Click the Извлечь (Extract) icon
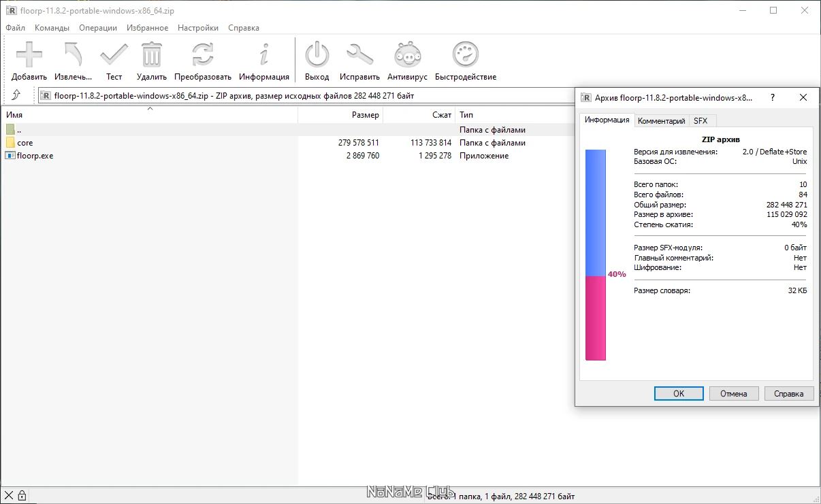The image size is (821, 504). tap(71, 54)
